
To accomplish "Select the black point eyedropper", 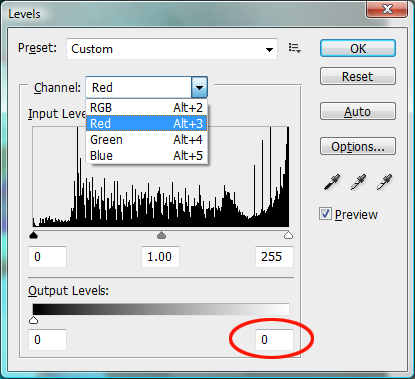I will (332, 182).
